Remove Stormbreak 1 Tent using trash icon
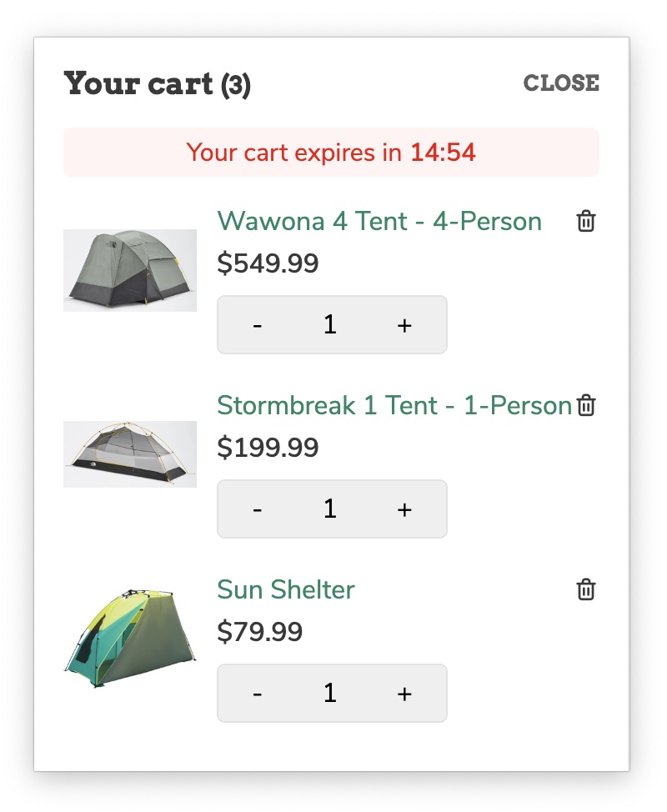Image resolution: width=667 pixels, height=812 pixels. [x=587, y=406]
